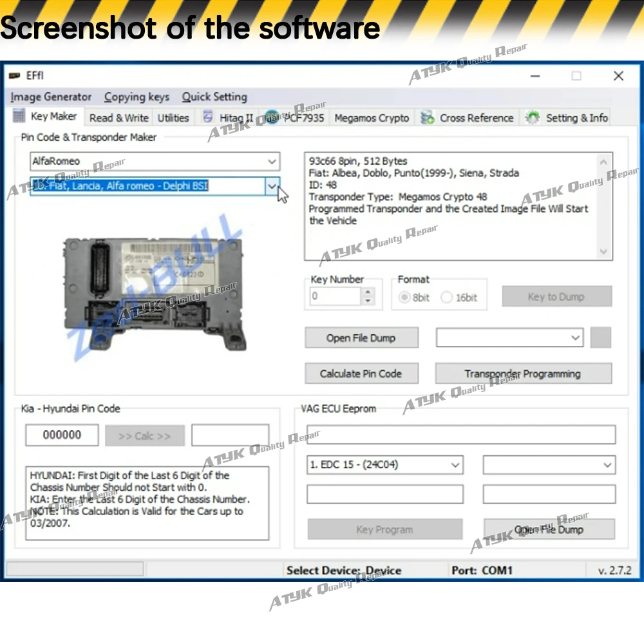
Task: Click 'Transponder Type: Megamos Crypto 48' line
Action: pos(398,196)
